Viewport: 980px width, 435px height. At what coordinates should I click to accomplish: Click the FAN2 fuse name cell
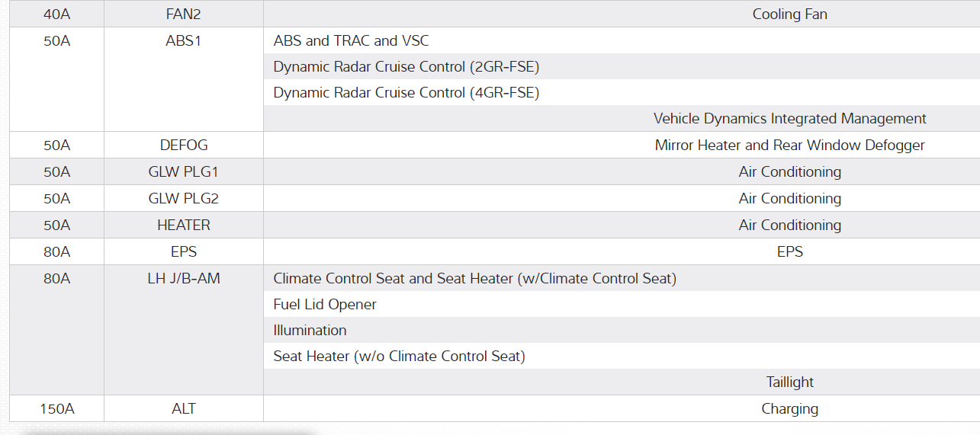(183, 14)
